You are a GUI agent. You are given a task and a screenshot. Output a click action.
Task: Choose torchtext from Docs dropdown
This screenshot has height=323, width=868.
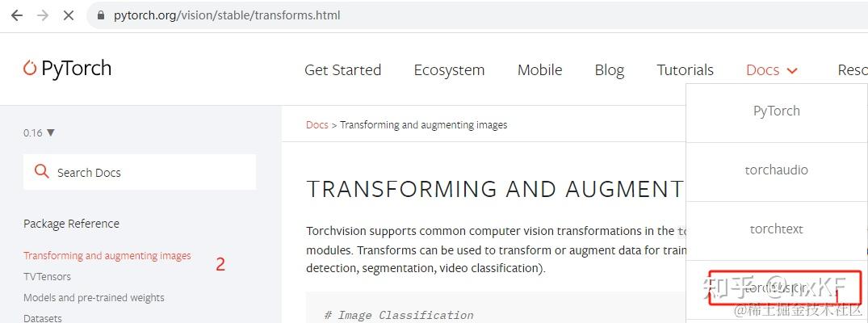pos(776,229)
